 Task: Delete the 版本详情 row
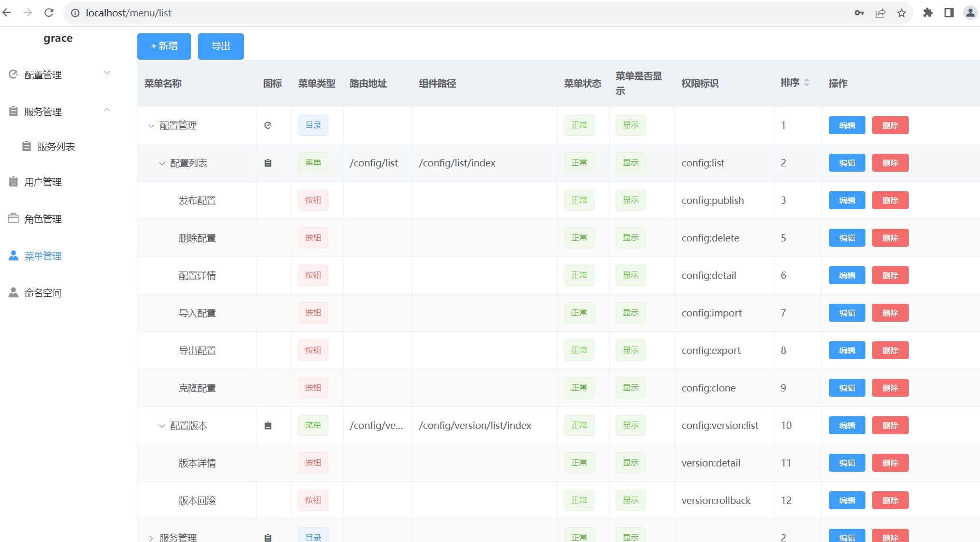890,463
